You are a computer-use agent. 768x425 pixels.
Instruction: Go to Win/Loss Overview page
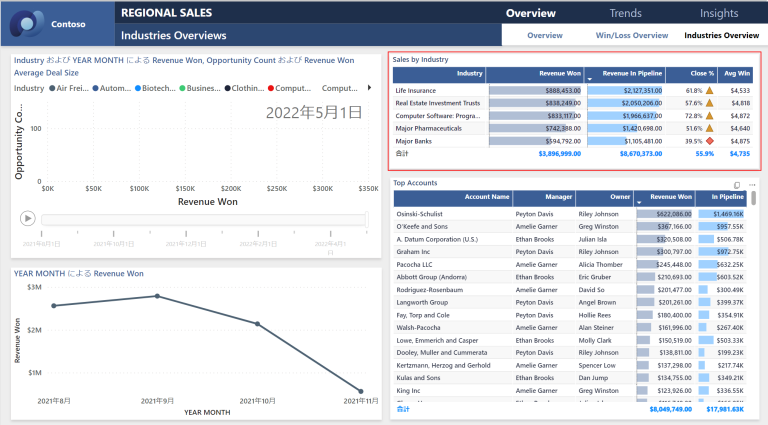pyautogui.click(x=631, y=36)
